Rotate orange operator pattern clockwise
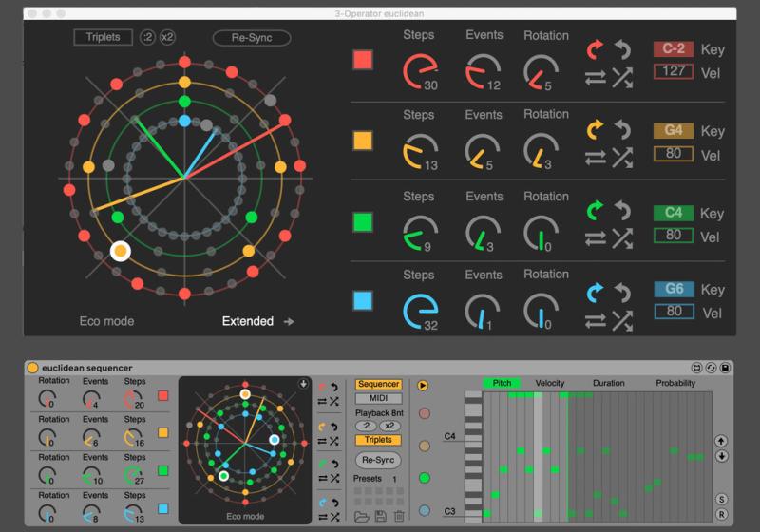 coord(596,129)
